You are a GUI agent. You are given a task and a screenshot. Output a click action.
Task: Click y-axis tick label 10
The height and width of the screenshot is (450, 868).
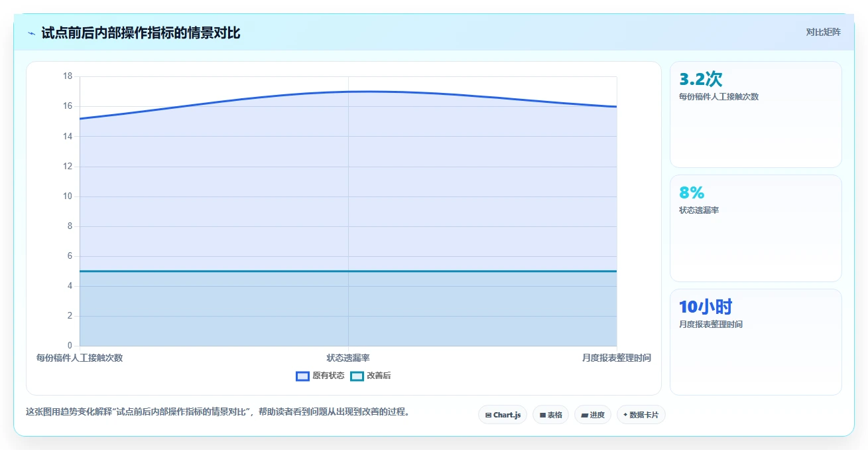[x=68, y=196]
